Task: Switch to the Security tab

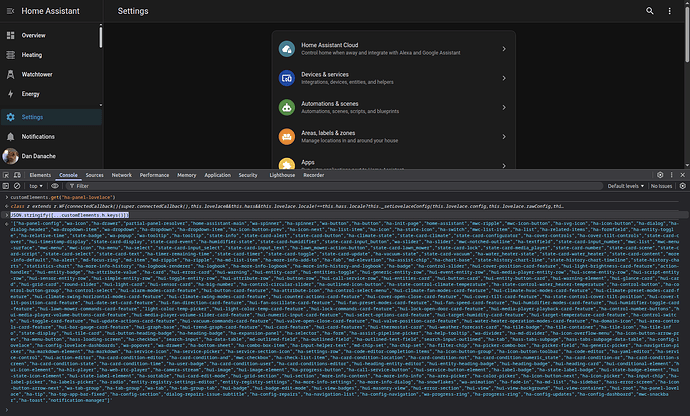Action: point(248,175)
